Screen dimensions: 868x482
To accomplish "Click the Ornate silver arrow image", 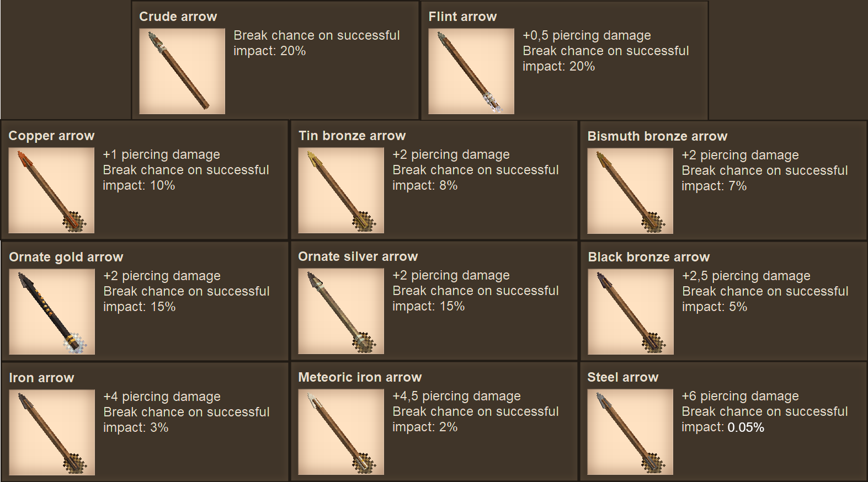I will click(x=341, y=311).
